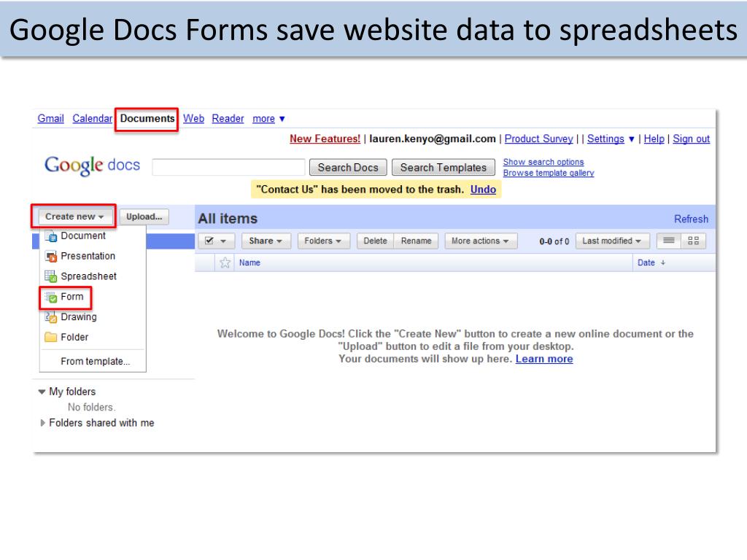
Task: Open the select-all checkbox dropdown arrow
Action: click(x=223, y=241)
